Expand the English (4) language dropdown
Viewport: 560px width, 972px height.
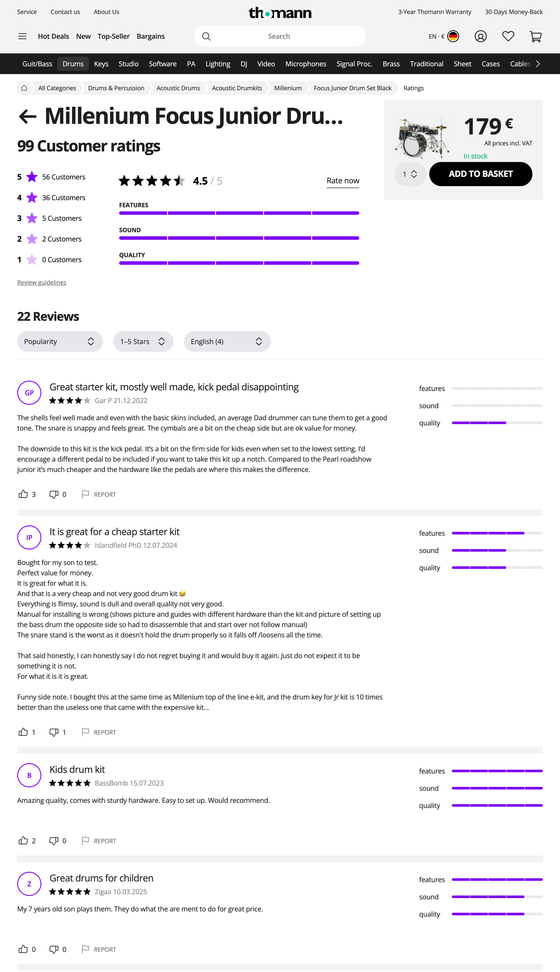point(227,342)
